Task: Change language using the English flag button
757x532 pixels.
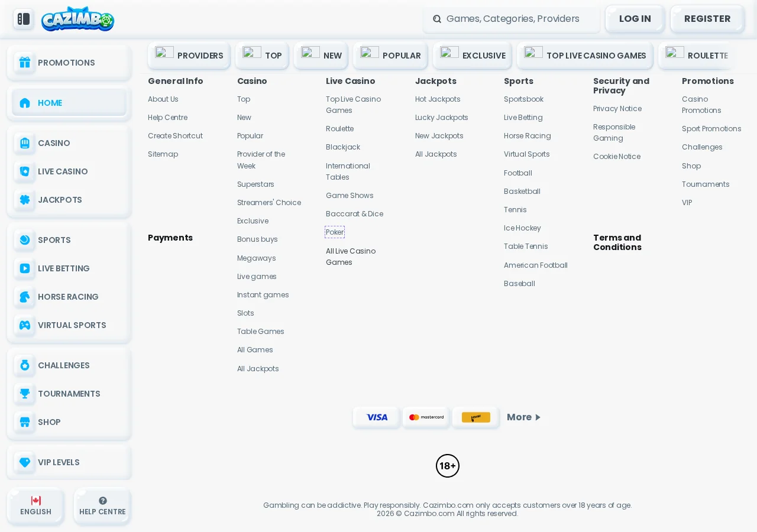Action: (35, 506)
